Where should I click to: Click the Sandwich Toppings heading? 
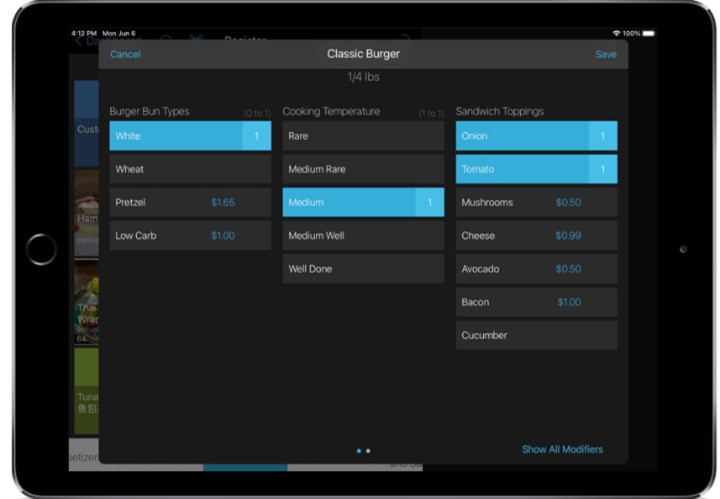pyautogui.click(x=500, y=111)
